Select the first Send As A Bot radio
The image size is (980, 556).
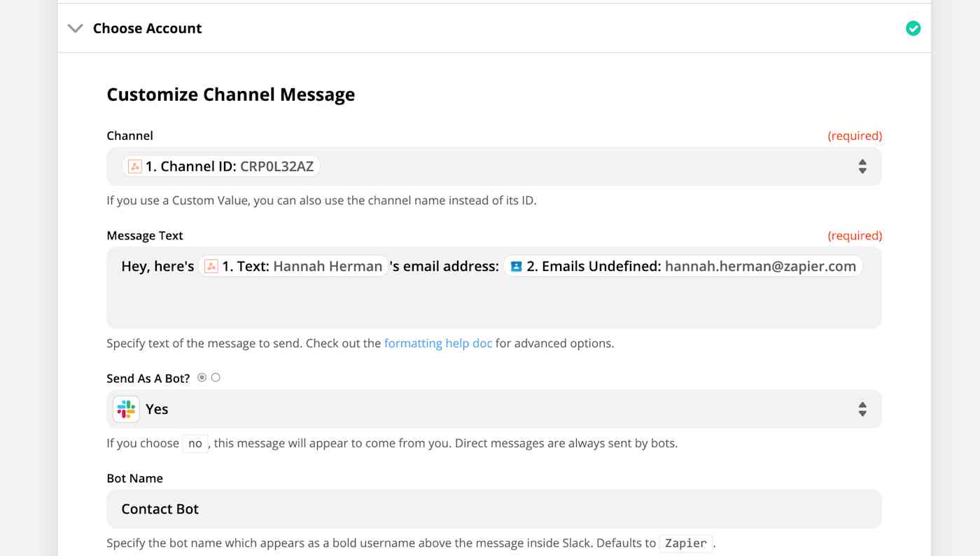(202, 377)
